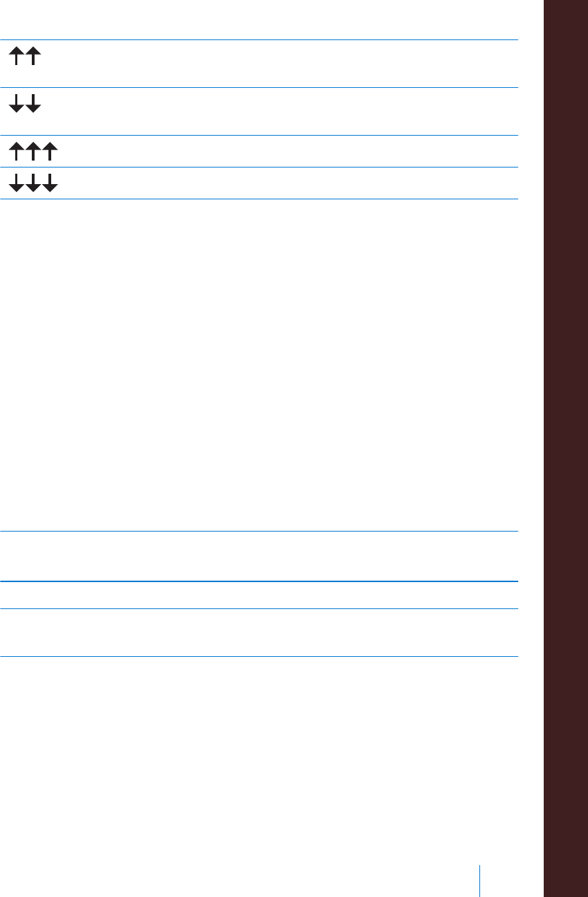588x897 pixels.
Task: Click the last arrow of the triple down-arrow symbol
Action: click(x=50, y=183)
